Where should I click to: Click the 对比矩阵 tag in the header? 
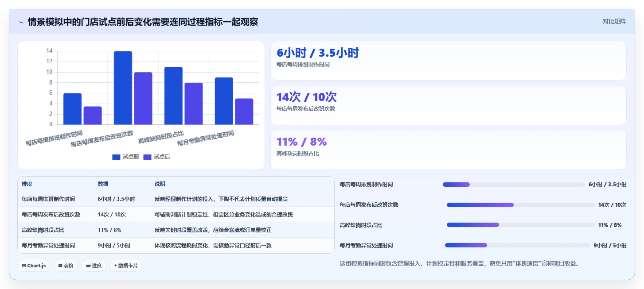pos(614,21)
